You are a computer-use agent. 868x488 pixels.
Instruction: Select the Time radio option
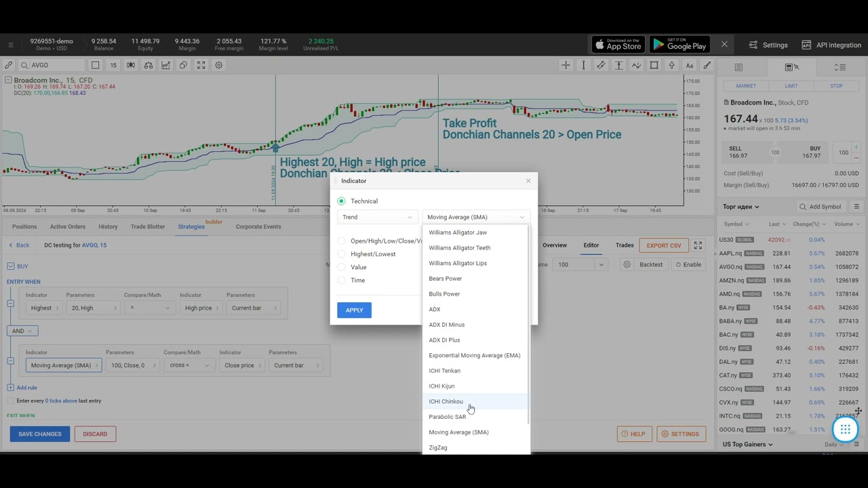pyautogui.click(x=341, y=281)
